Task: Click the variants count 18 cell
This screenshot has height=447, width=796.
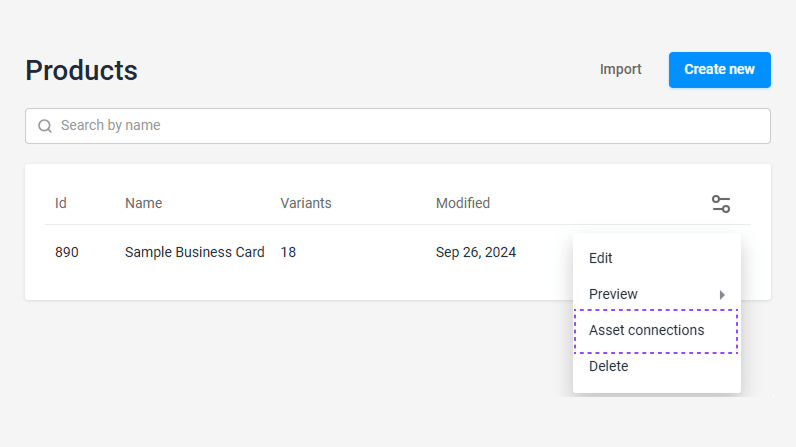Action: pos(288,252)
